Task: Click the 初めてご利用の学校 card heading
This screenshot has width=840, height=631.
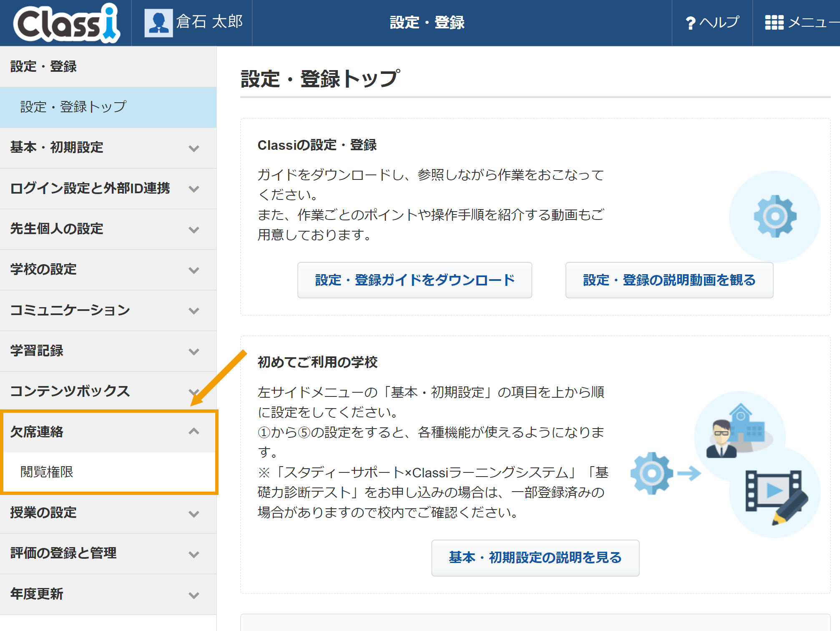Action: pos(317,362)
